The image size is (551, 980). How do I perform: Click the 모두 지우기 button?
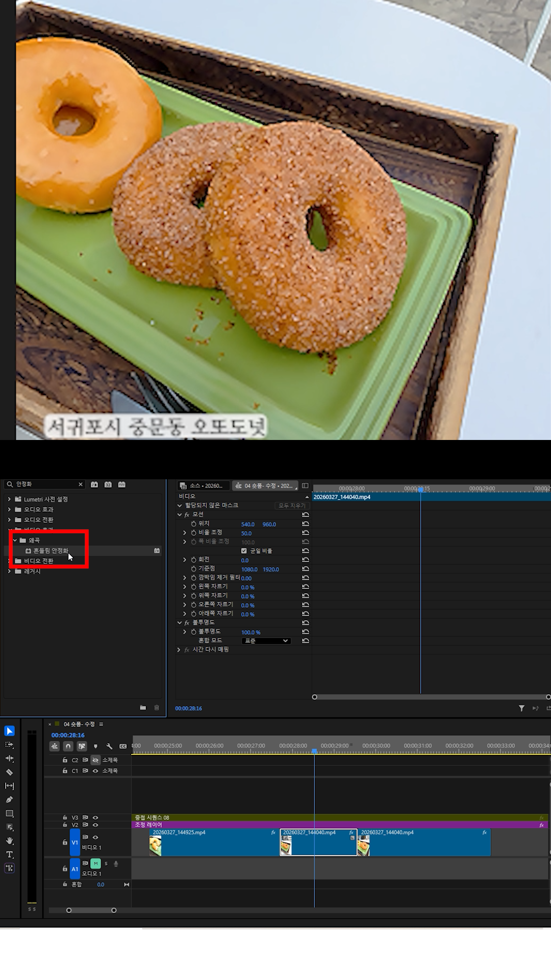pyautogui.click(x=292, y=505)
